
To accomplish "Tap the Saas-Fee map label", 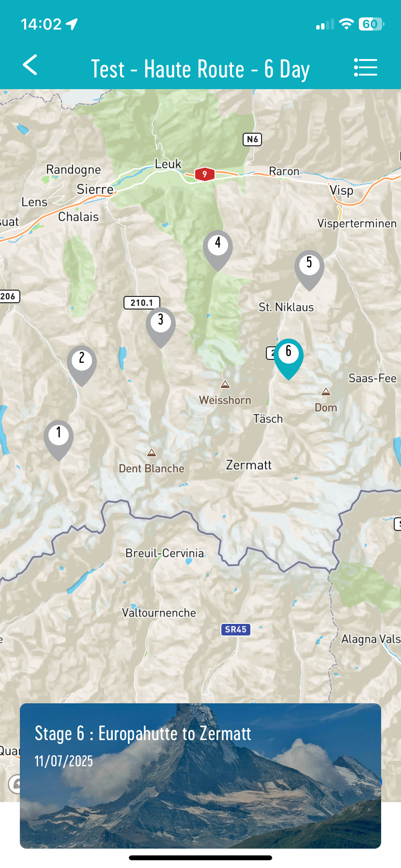I will [372, 378].
